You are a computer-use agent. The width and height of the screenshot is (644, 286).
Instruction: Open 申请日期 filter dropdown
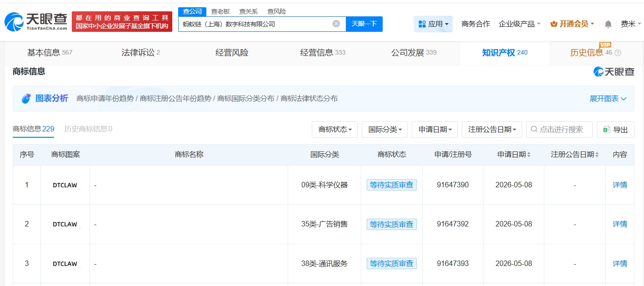[434, 130]
